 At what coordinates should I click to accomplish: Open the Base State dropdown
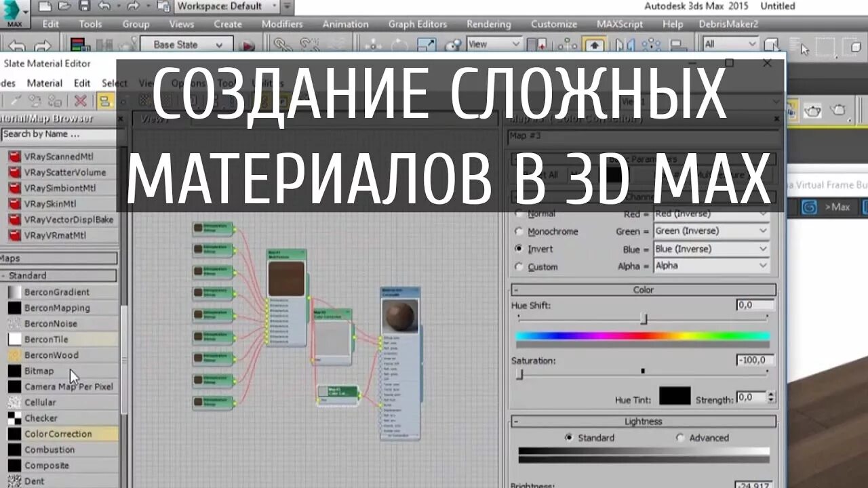click(x=186, y=45)
